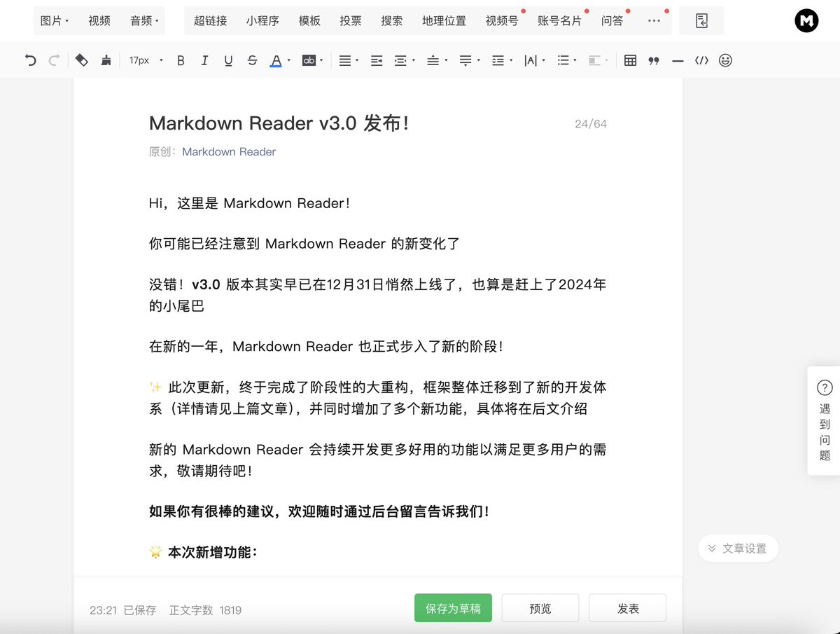The image size is (840, 634).
Task: Insert a horizontal divider line
Action: (677, 60)
